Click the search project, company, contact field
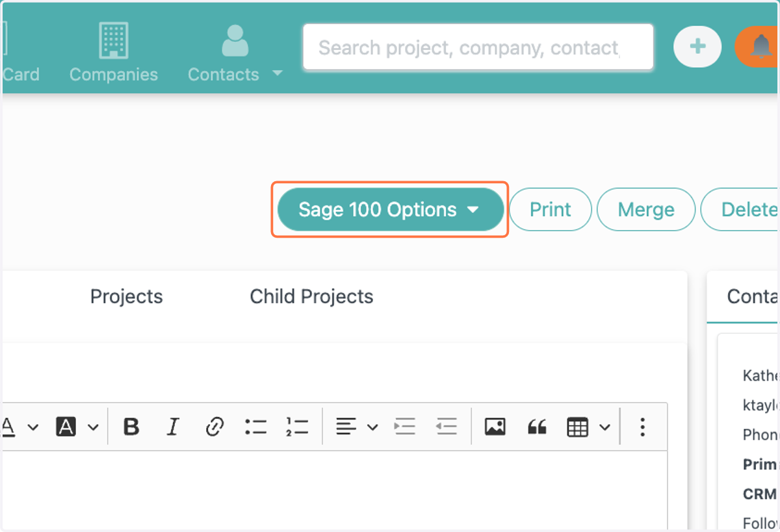Screen dimensions: 780x532 (478, 47)
